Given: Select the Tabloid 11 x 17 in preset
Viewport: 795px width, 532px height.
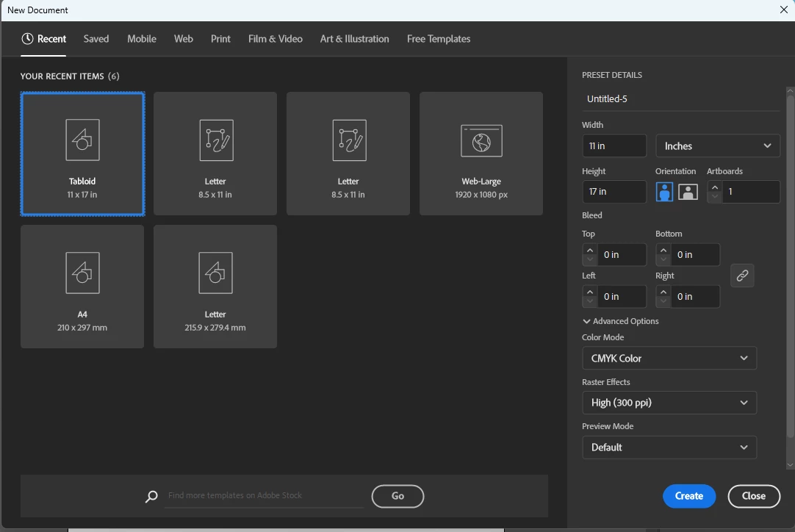Looking at the screenshot, I should pos(82,154).
